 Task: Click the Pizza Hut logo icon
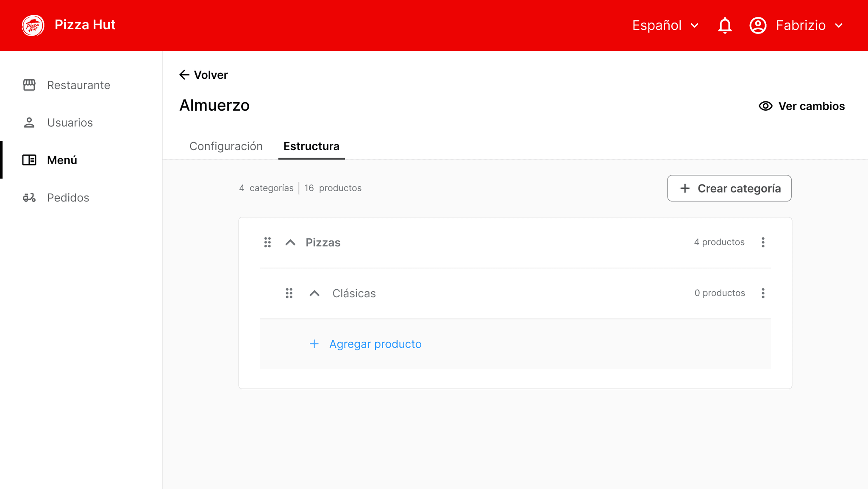point(33,25)
